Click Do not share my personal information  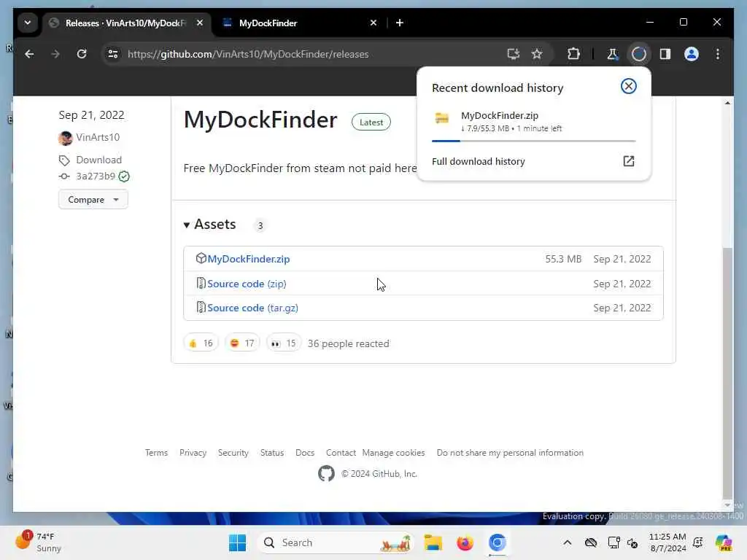(x=510, y=453)
